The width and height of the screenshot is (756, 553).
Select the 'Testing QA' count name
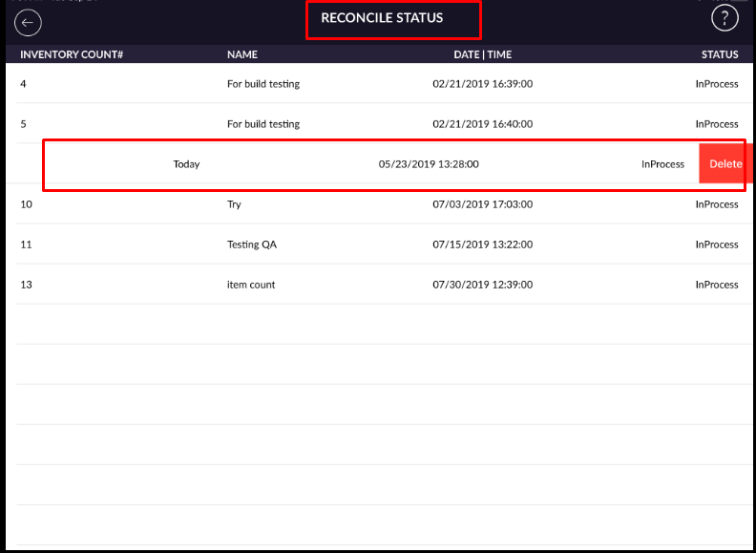click(x=252, y=245)
